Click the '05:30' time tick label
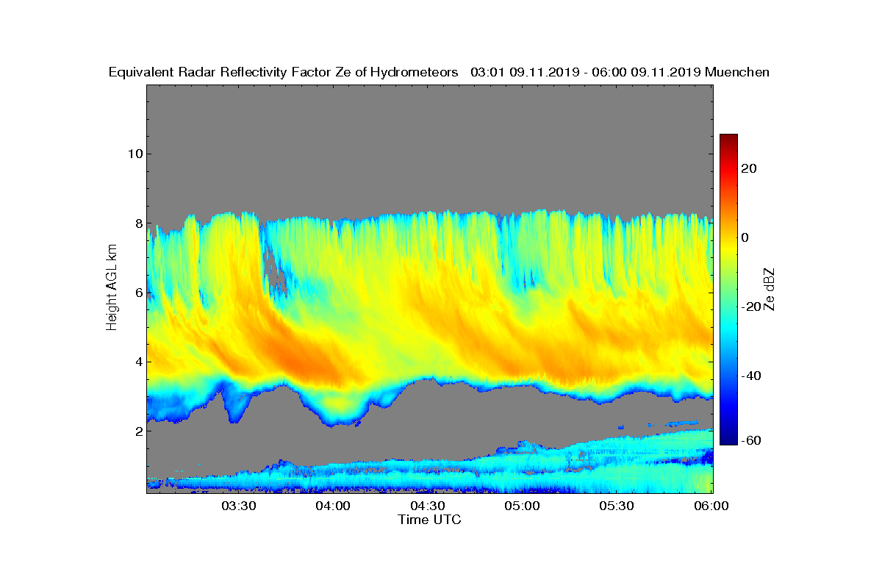The height and width of the screenshot is (588, 882). pyautogui.click(x=617, y=506)
